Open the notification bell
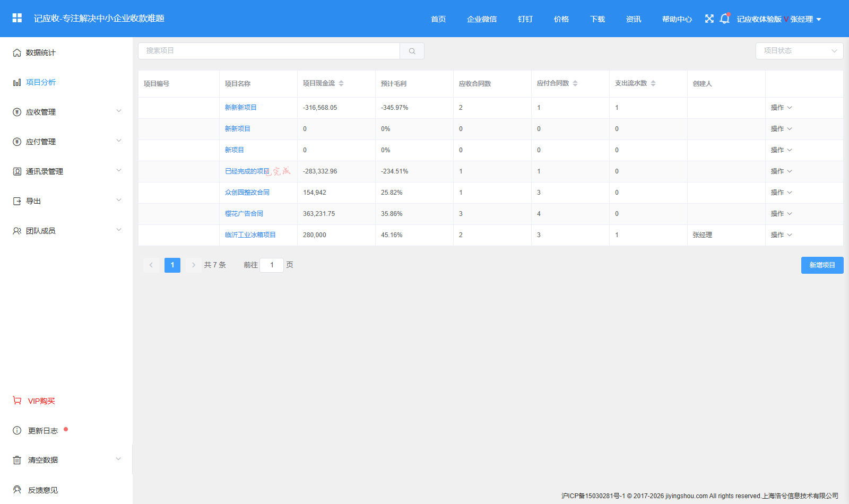 (x=724, y=19)
